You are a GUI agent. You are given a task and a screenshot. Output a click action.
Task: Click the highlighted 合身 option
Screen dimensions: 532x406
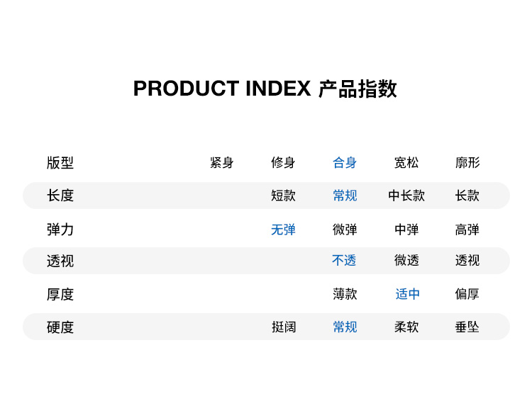[345, 163]
